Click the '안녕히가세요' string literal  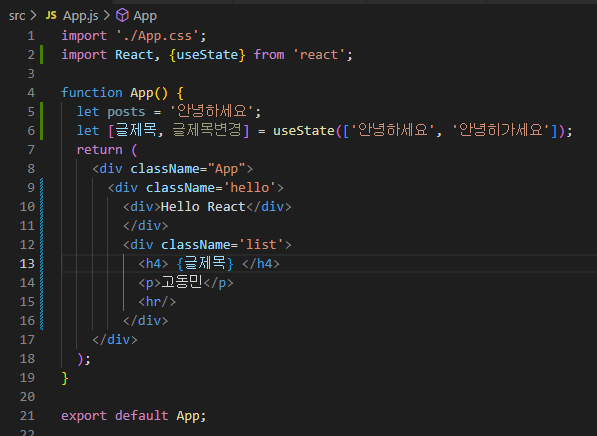tap(501, 131)
